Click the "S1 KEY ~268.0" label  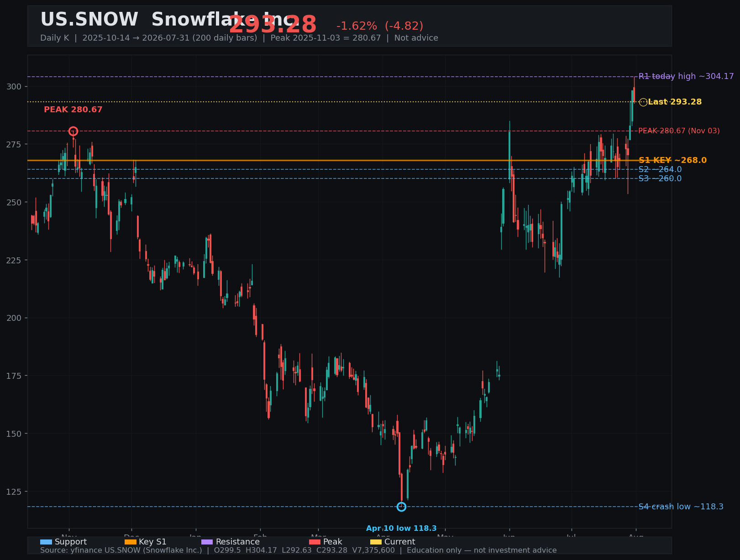672,160
